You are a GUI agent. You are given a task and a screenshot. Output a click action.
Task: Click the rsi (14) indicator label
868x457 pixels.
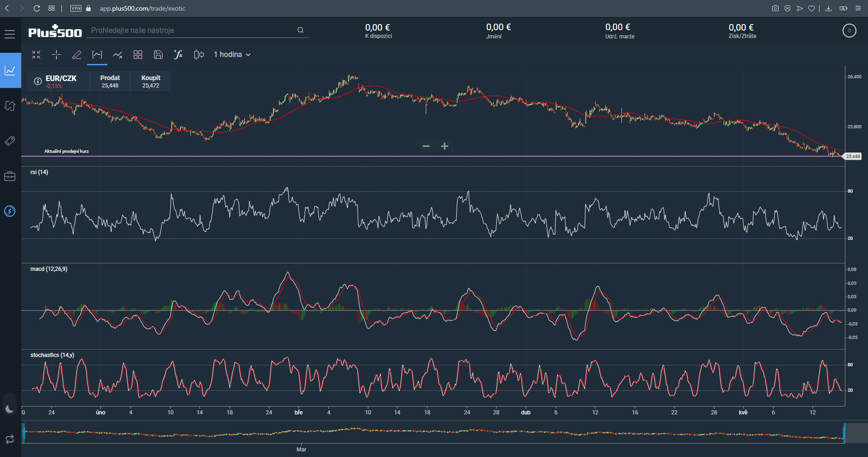coord(39,172)
